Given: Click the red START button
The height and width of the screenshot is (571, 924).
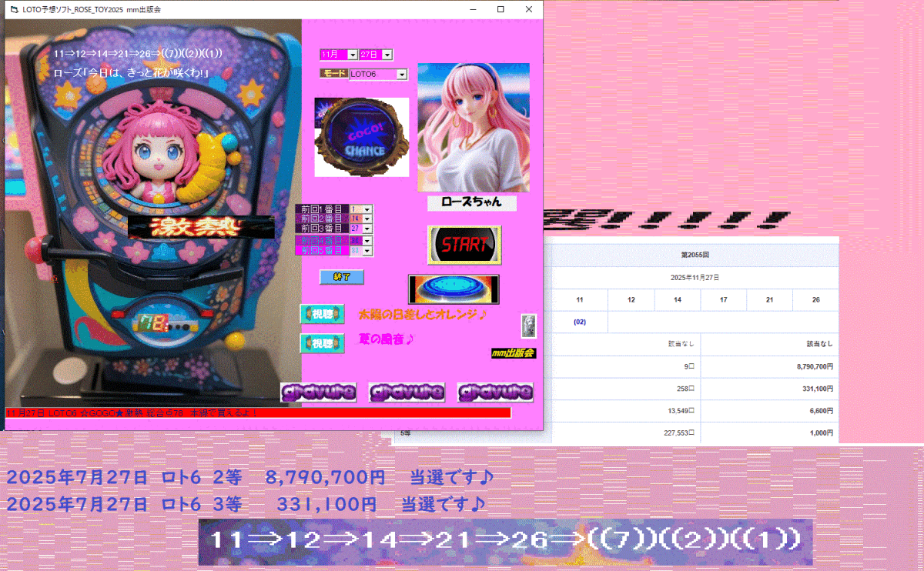Looking at the screenshot, I should 464,245.
